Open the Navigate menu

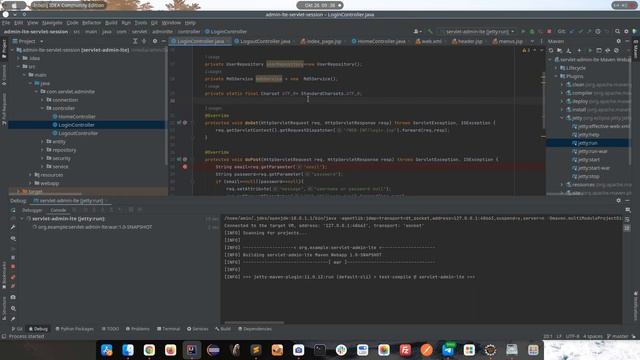tap(52, 23)
